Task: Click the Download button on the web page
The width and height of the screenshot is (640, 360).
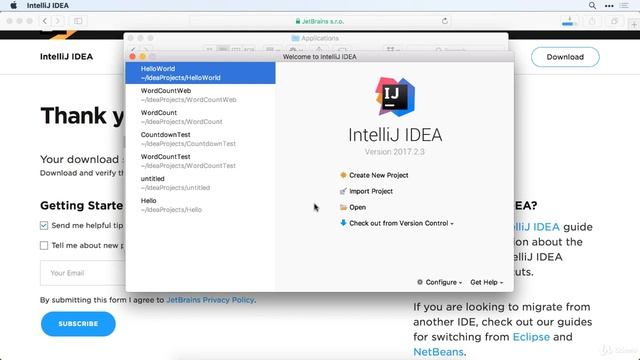Action: (x=565, y=57)
